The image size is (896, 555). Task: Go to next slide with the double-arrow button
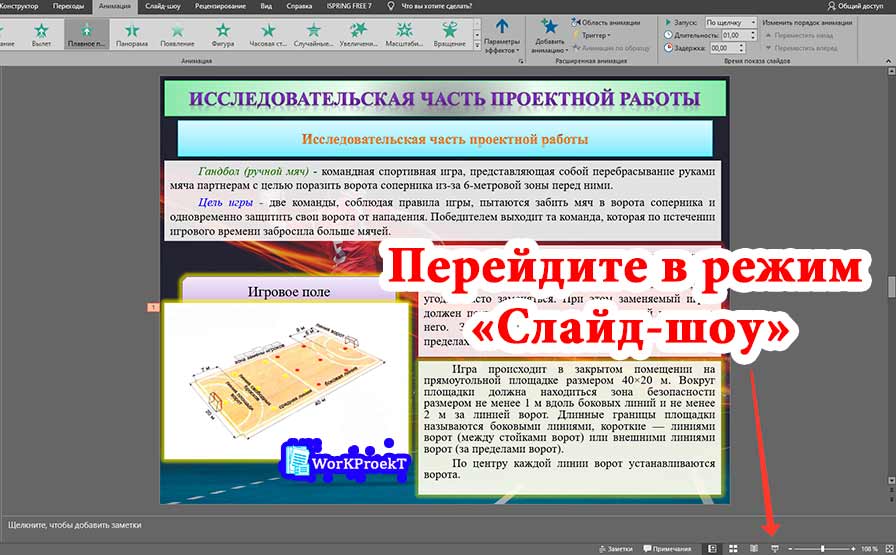point(891,498)
